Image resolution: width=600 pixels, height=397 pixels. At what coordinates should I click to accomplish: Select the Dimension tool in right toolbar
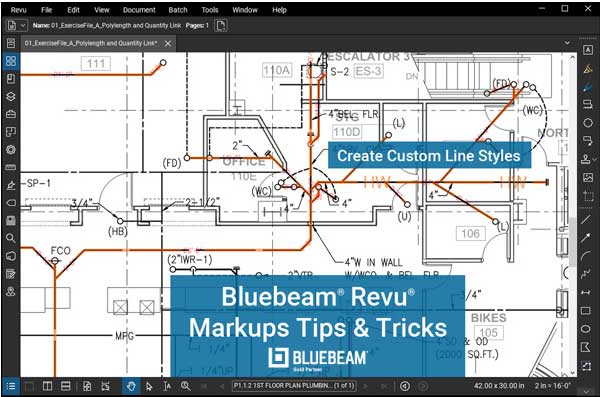(x=586, y=292)
